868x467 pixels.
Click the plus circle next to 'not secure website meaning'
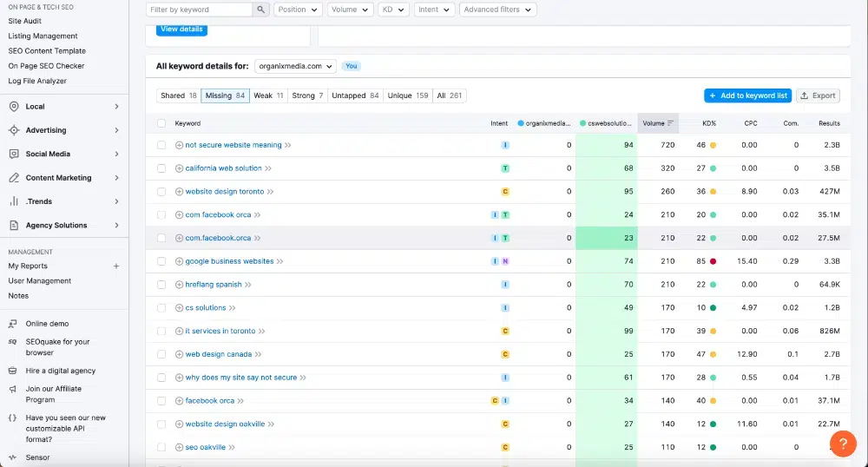tap(179, 145)
